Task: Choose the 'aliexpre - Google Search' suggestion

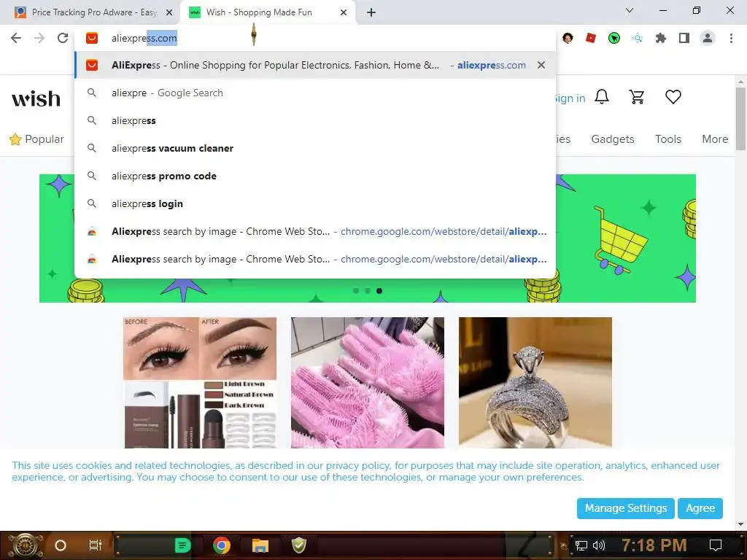Action: pyautogui.click(x=314, y=93)
